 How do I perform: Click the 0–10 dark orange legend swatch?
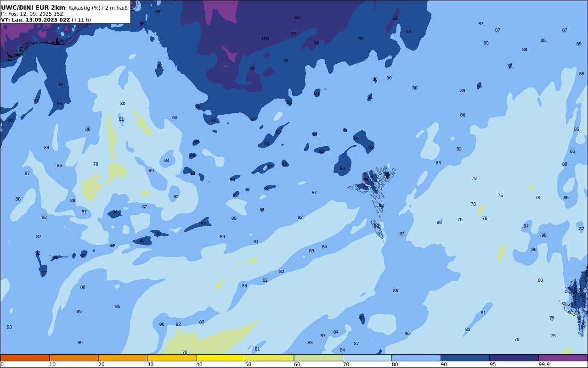tap(25, 357)
